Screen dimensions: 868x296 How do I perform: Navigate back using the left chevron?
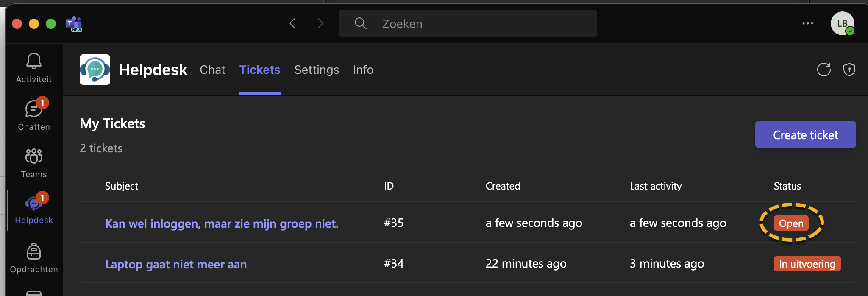point(292,23)
